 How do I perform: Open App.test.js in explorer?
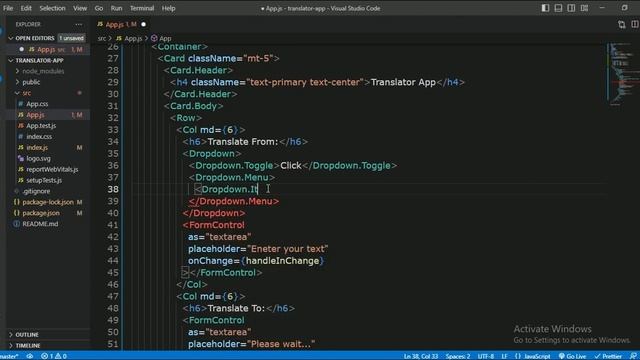point(41,126)
